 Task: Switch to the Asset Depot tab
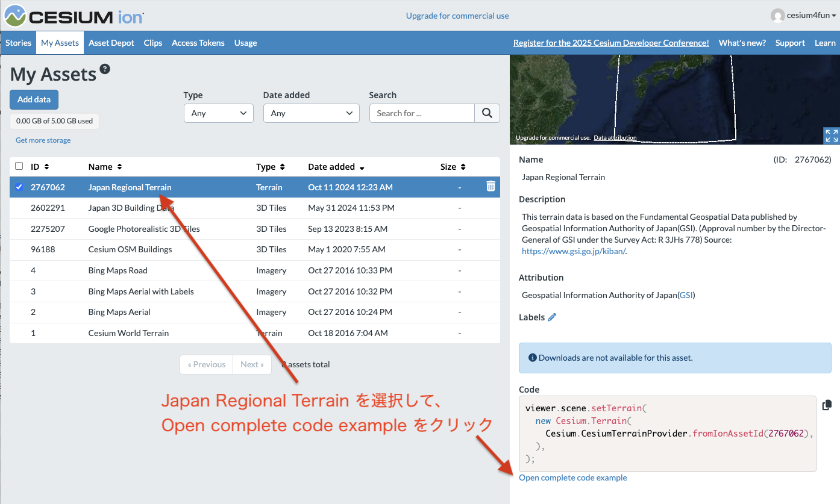coord(111,43)
